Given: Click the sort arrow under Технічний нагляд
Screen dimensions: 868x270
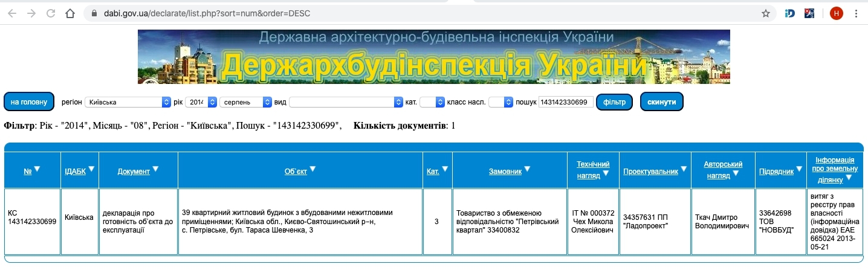Looking at the screenshot, I should click(x=606, y=175).
